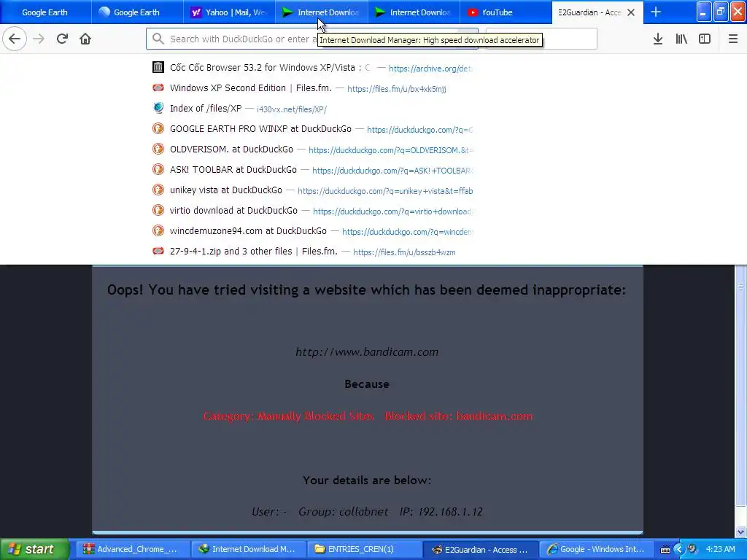Click the vertical scrollbar thumb

(741, 386)
